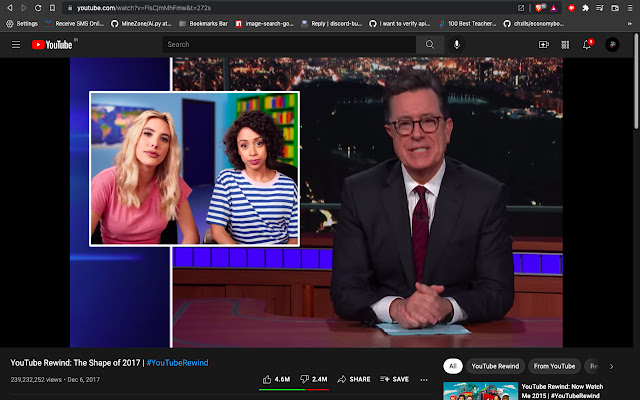Open the YouTube hamburger guide menu
This screenshot has height=400, width=640.
16,44
